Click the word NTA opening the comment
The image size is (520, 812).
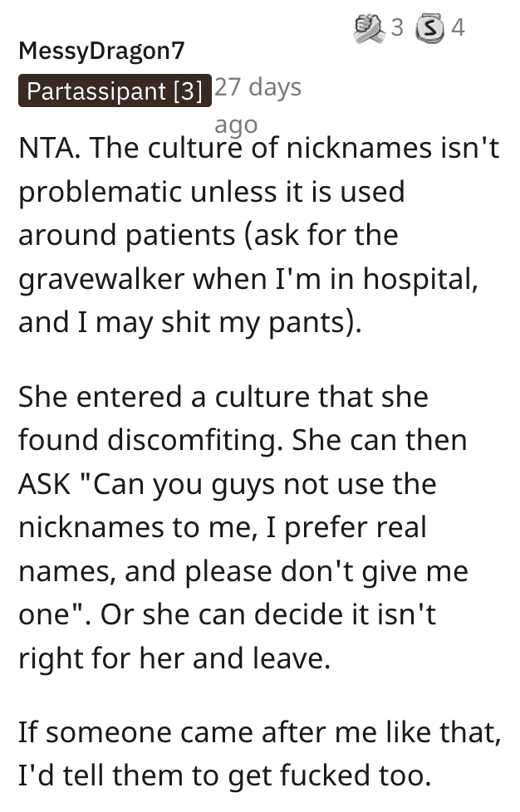point(46,148)
